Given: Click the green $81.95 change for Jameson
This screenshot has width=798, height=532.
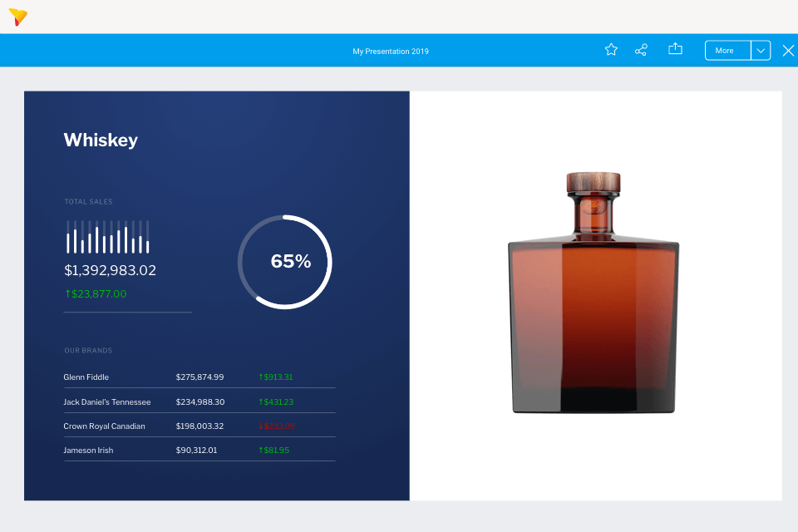Looking at the screenshot, I should [274, 451].
